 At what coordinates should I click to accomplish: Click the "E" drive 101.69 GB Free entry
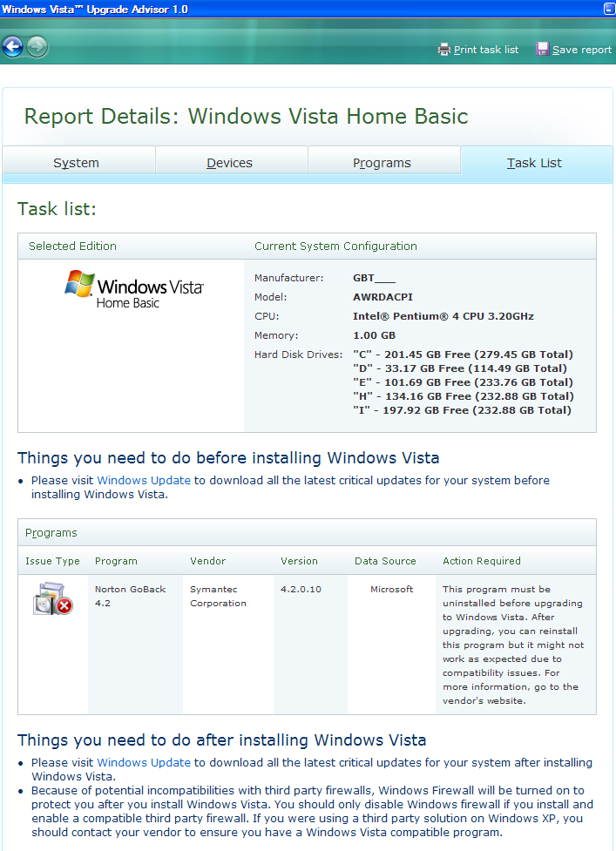pyautogui.click(x=463, y=382)
